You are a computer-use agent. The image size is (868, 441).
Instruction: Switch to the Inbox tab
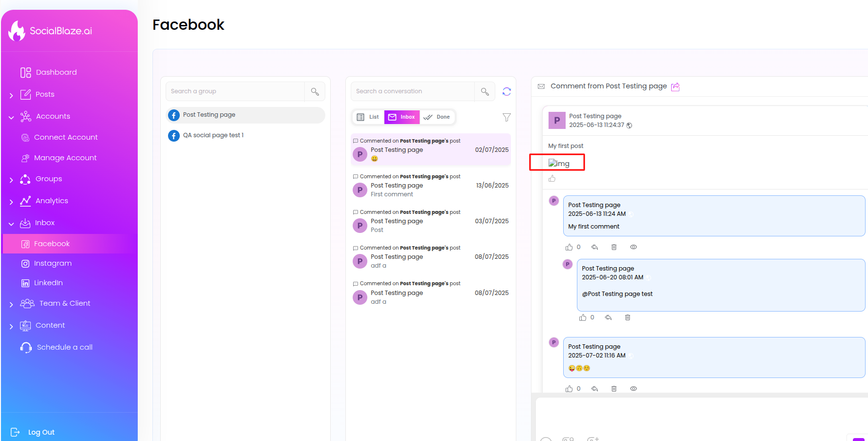(402, 117)
